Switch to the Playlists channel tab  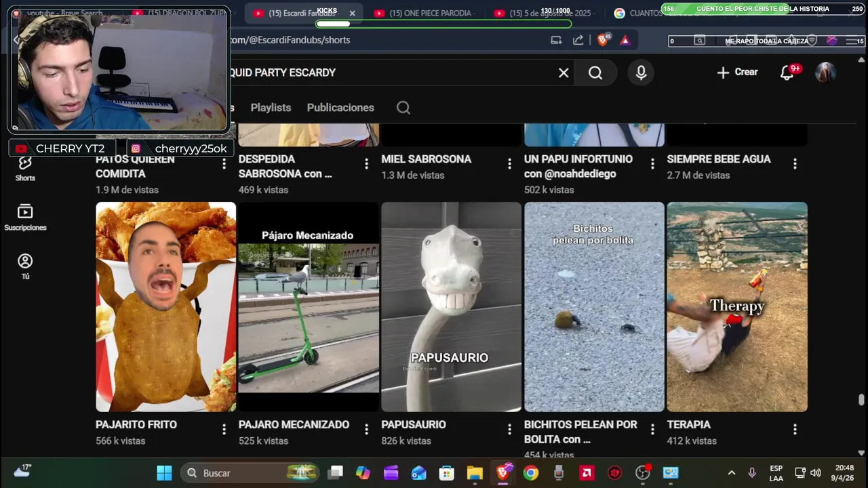point(271,108)
